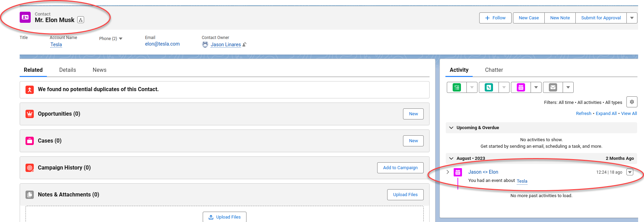The image size is (644, 222).
Task: Click Expand All activities
Action: click(606, 113)
